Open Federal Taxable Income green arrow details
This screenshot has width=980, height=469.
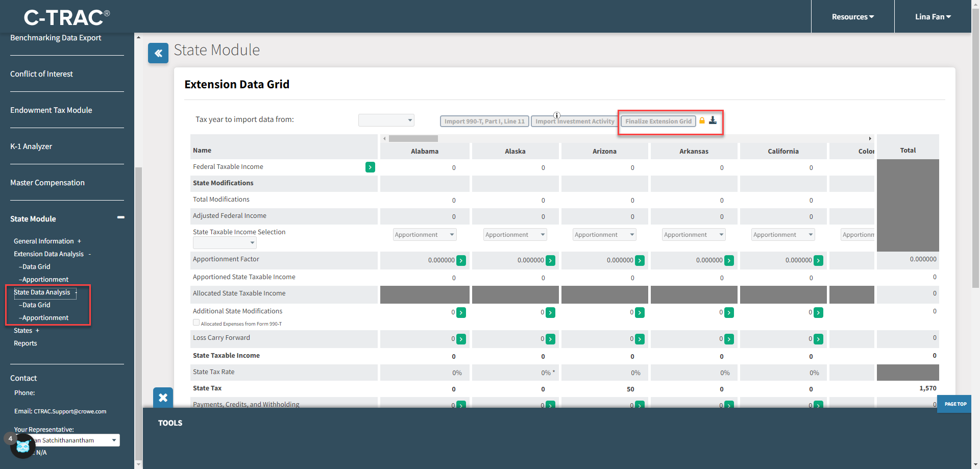coord(370,167)
